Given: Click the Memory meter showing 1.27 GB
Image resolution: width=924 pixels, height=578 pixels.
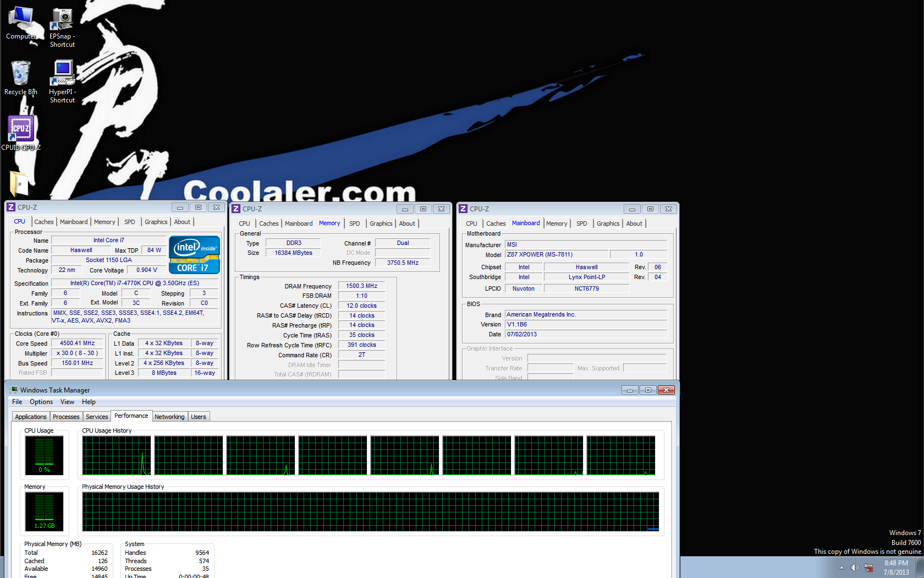Looking at the screenshot, I should 44,512.
